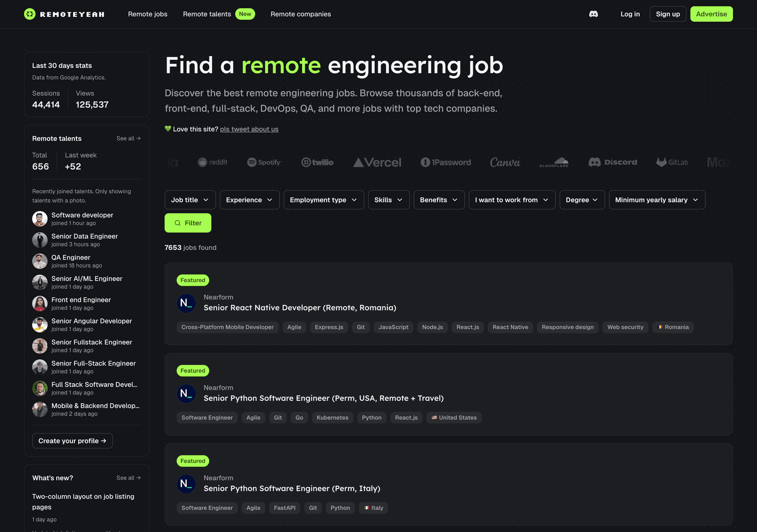
Task: Open the Remote talents menu item
Action: click(207, 14)
